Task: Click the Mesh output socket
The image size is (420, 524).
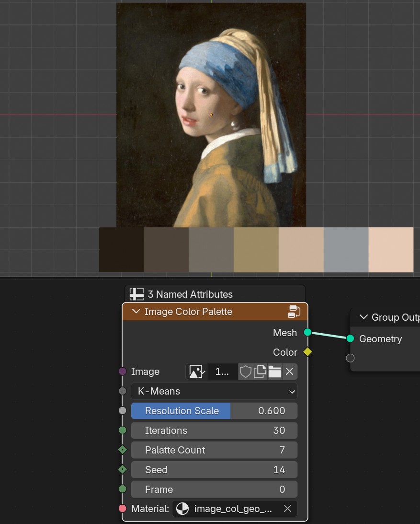Action: coord(307,332)
